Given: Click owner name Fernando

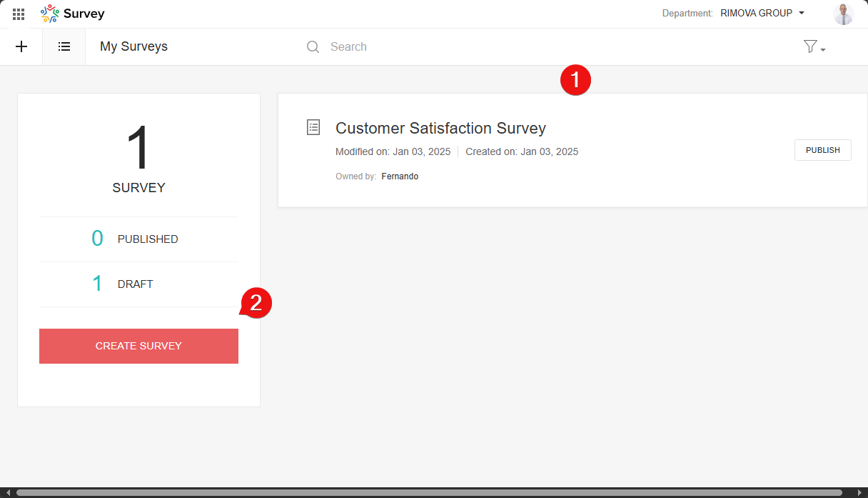Looking at the screenshot, I should pyautogui.click(x=400, y=176).
